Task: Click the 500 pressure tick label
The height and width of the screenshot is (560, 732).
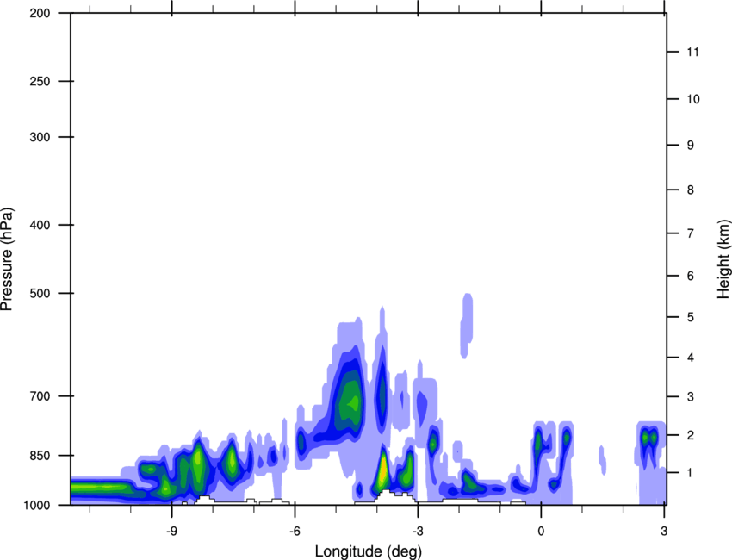Action: pos(40,293)
